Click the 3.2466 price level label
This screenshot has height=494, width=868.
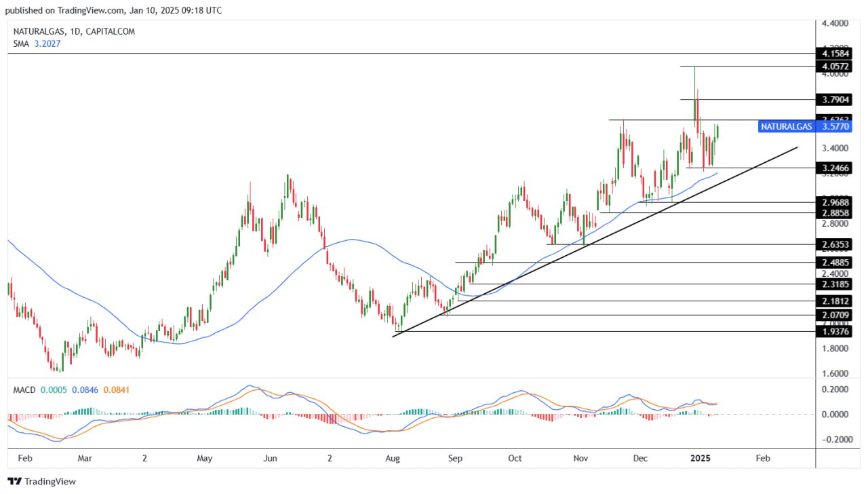(x=835, y=168)
